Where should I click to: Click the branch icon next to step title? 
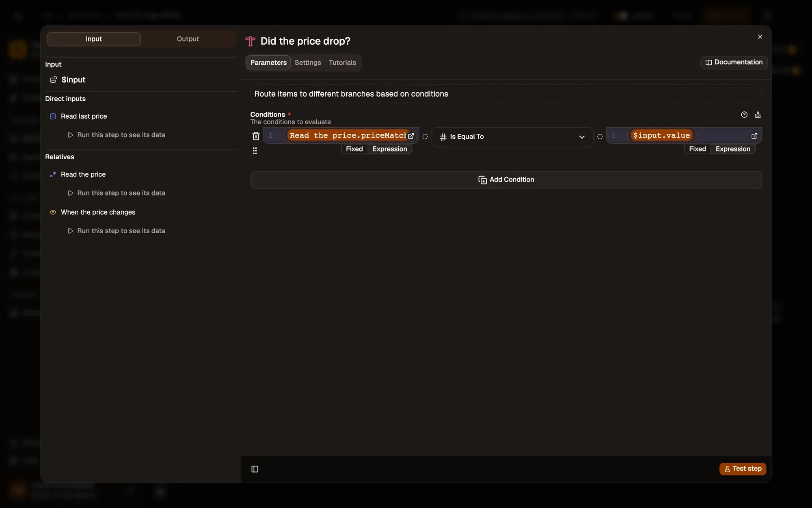(x=251, y=41)
